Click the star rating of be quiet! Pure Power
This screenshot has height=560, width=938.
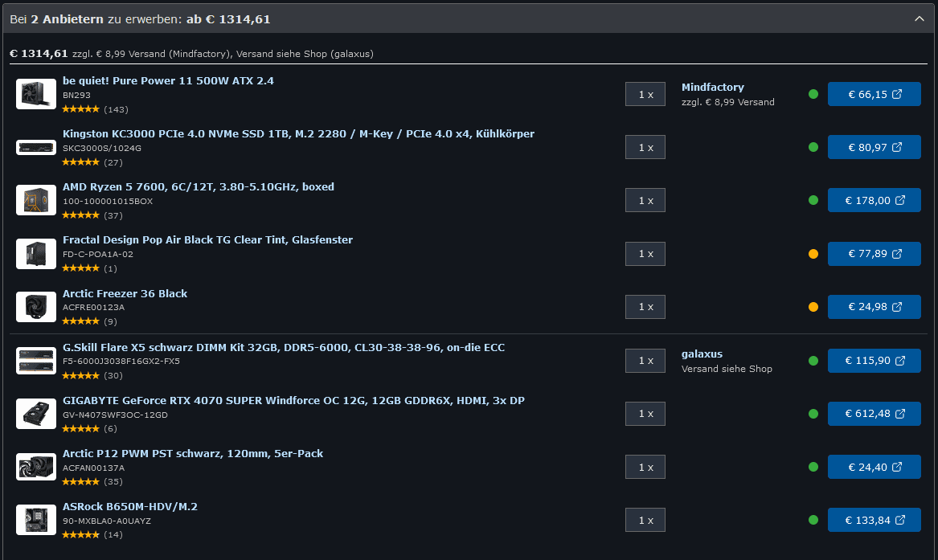(x=80, y=109)
